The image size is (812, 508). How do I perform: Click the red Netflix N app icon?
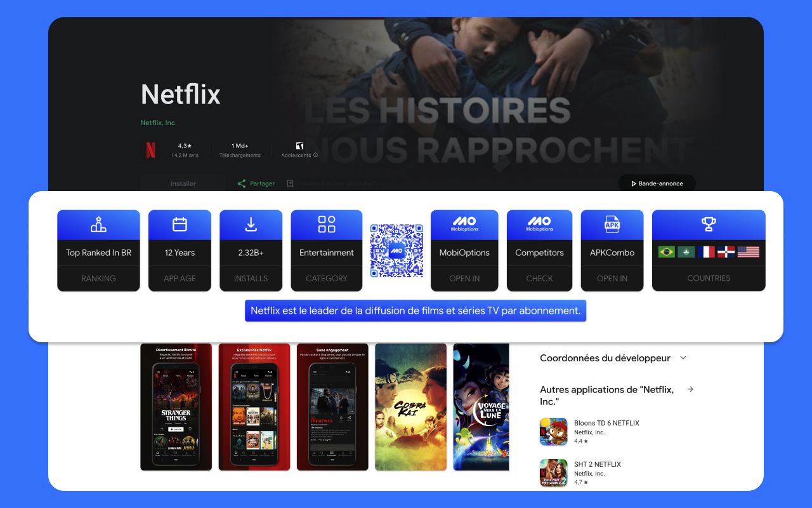(x=151, y=150)
